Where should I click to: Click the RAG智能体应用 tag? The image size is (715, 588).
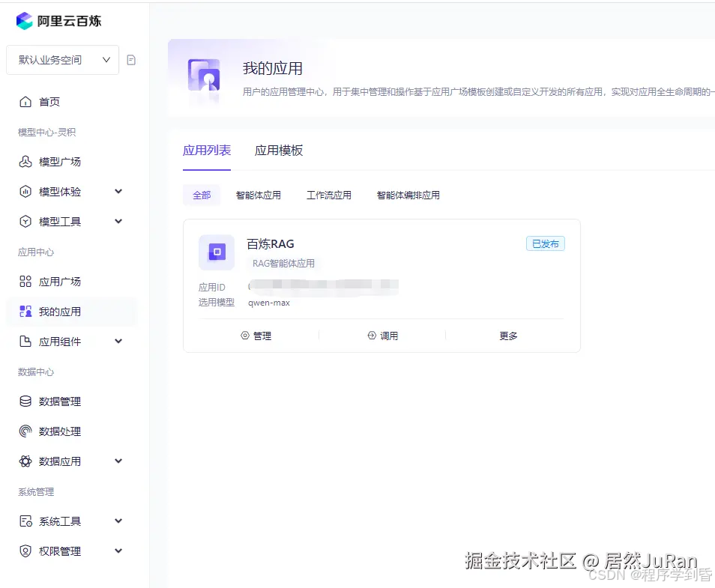coord(283,263)
